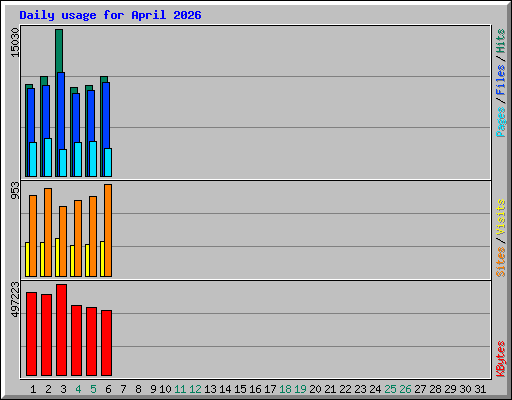The image size is (512, 400).
Task: Click the yellow visits bar for day 4
Action: tap(72, 261)
